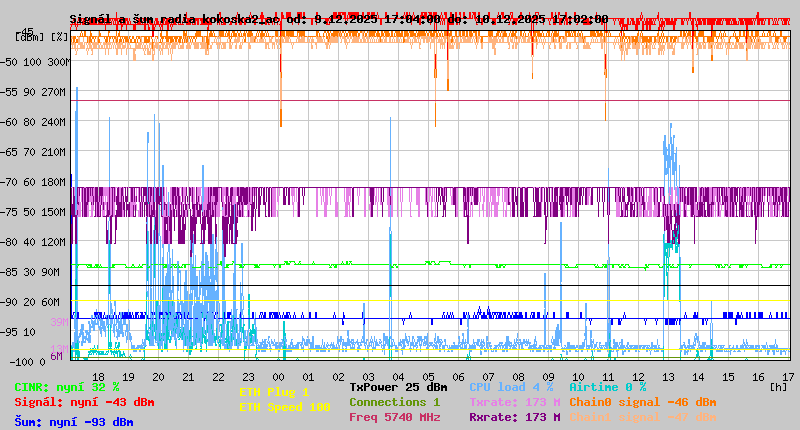The height and width of the screenshot is (430, 800).
Task: Click the "CINR: nyní 32 %" legend entry
Action: click(x=67, y=388)
